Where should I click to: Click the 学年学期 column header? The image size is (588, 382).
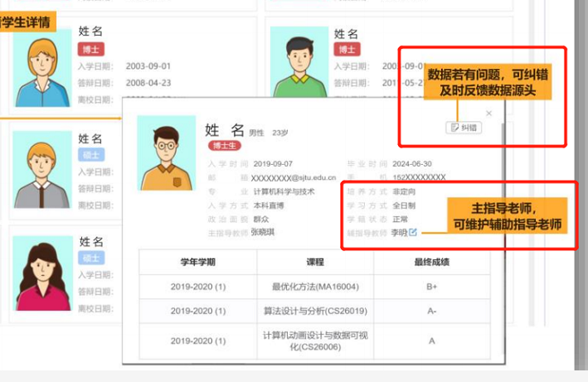[x=197, y=262]
